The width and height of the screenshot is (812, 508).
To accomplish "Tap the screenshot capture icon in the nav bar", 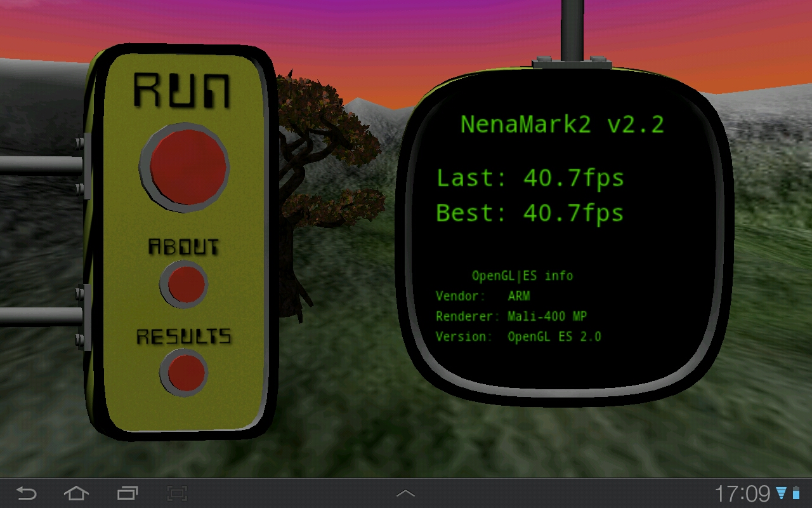I will tap(177, 493).
